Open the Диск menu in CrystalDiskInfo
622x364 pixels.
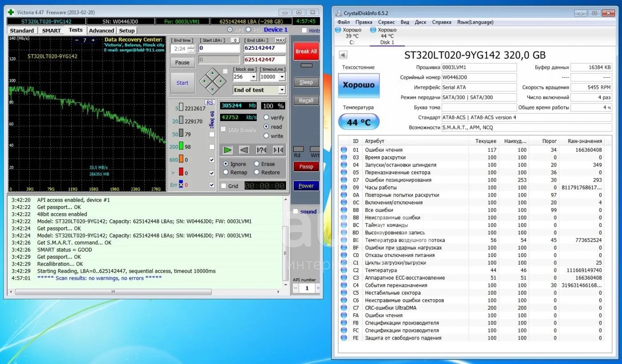point(420,22)
